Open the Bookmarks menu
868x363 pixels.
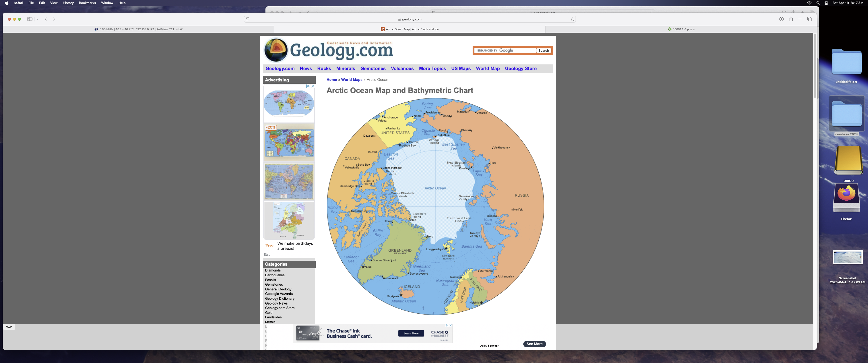coord(87,3)
